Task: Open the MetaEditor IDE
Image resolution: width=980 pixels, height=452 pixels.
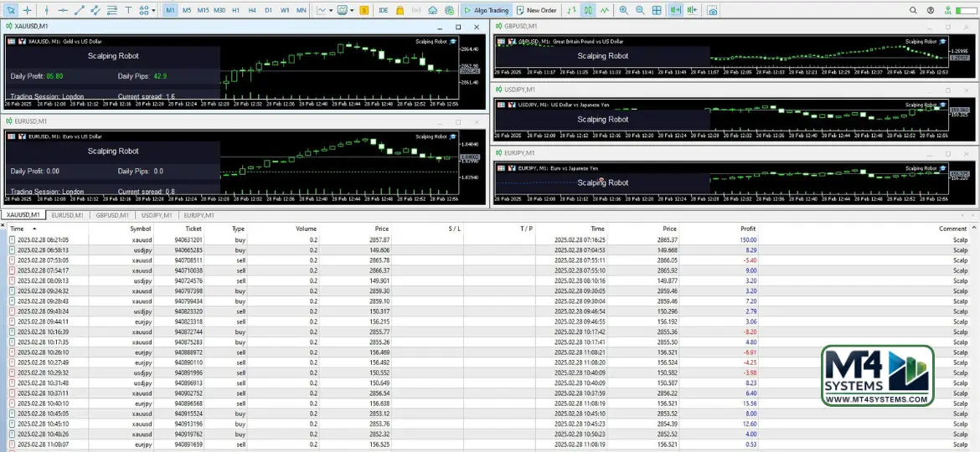Action: point(383,10)
